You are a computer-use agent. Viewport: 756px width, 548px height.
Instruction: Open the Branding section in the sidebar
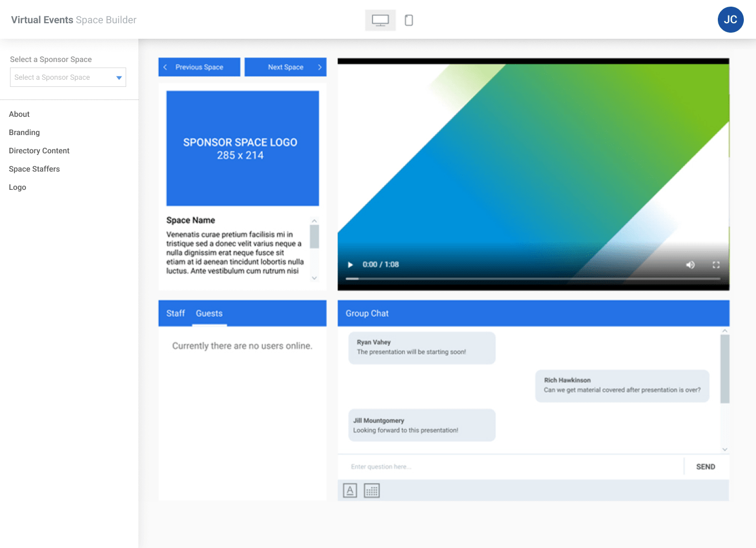coord(24,132)
